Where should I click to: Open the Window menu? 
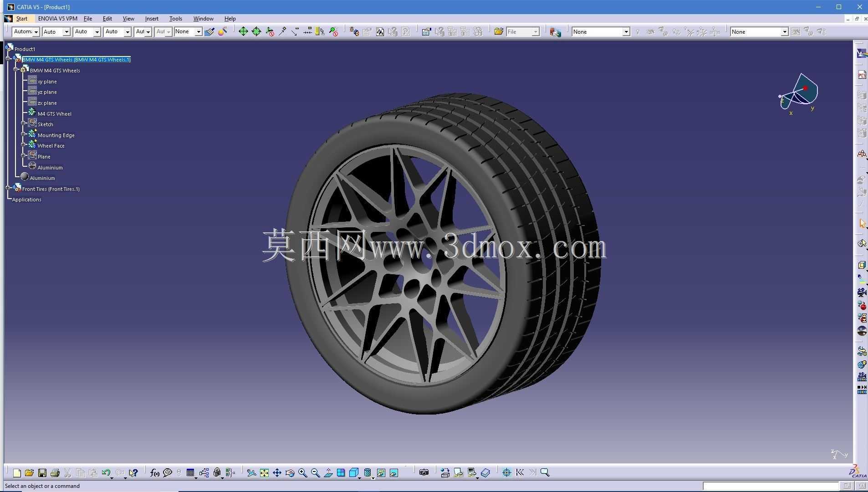(203, 19)
